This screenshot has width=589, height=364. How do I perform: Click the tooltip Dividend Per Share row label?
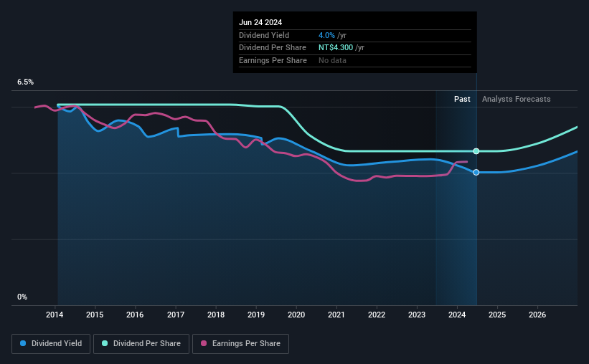[x=273, y=48]
